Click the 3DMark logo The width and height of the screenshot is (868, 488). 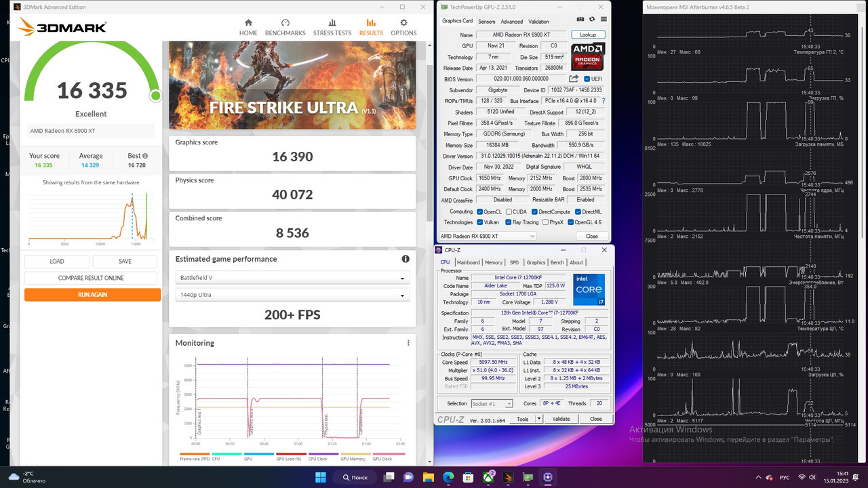click(62, 27)
